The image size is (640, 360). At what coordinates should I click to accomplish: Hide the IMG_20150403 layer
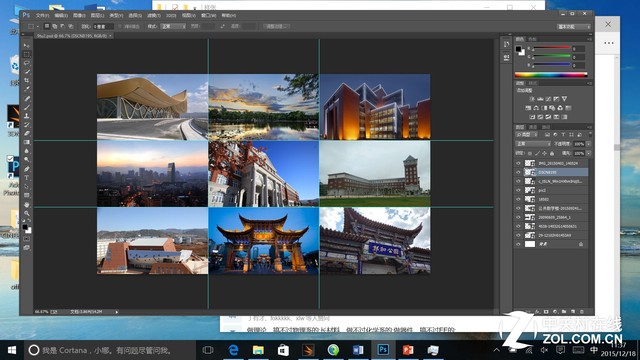(518, 163)
